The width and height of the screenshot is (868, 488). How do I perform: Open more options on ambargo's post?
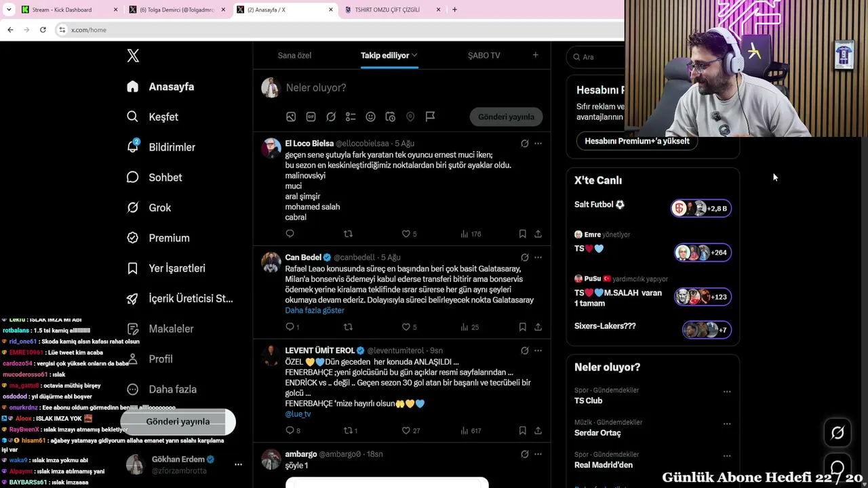(x=538, y=454)
